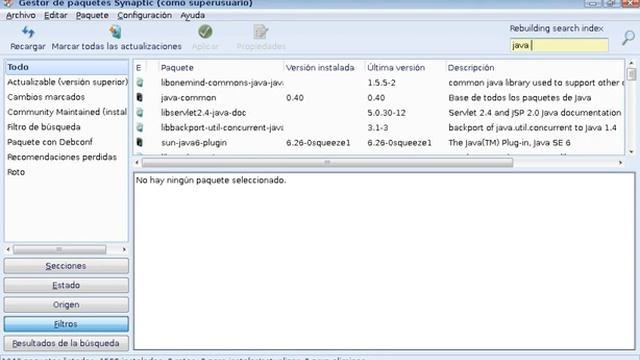Click Marcar todas las actualizaciones icon

(116, 32)
